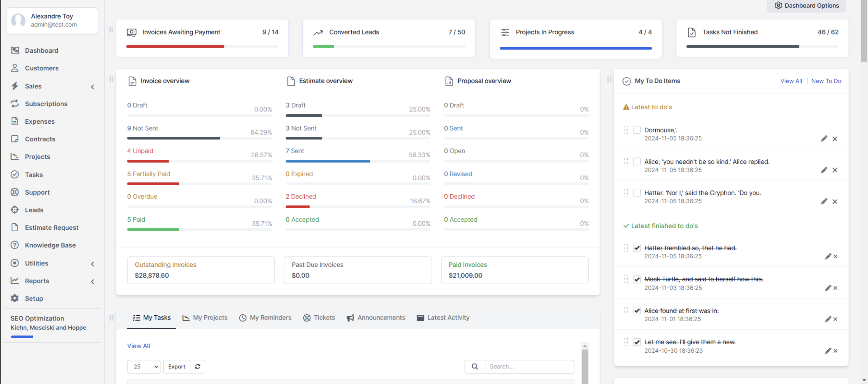The width and height of the screenshot is (868, 384).
Task: Click the Projects In Progress sliders icon
Action: click(505, 32)
